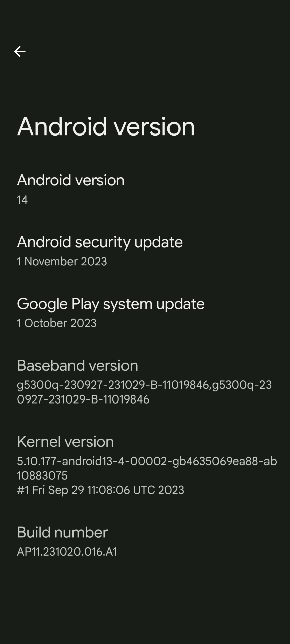Tap the Build number label
Image resolution: width=290 pixels, height=644 pixels.
click(62, 532)
